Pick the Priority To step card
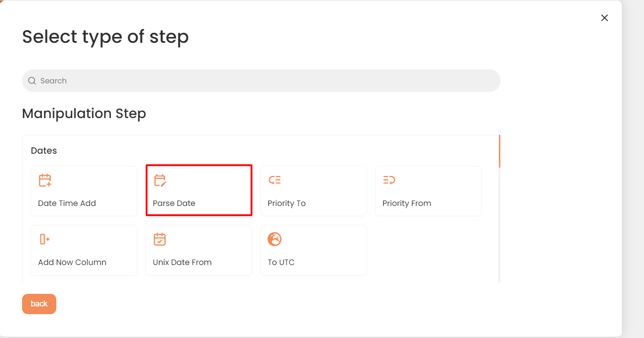 (313, 191)
